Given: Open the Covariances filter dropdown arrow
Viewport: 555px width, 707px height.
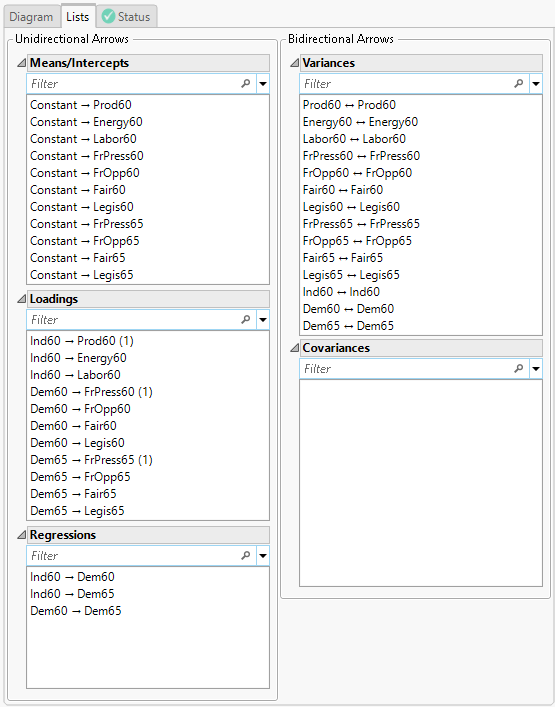Looking at the screenshot, I should coord(536,369).
